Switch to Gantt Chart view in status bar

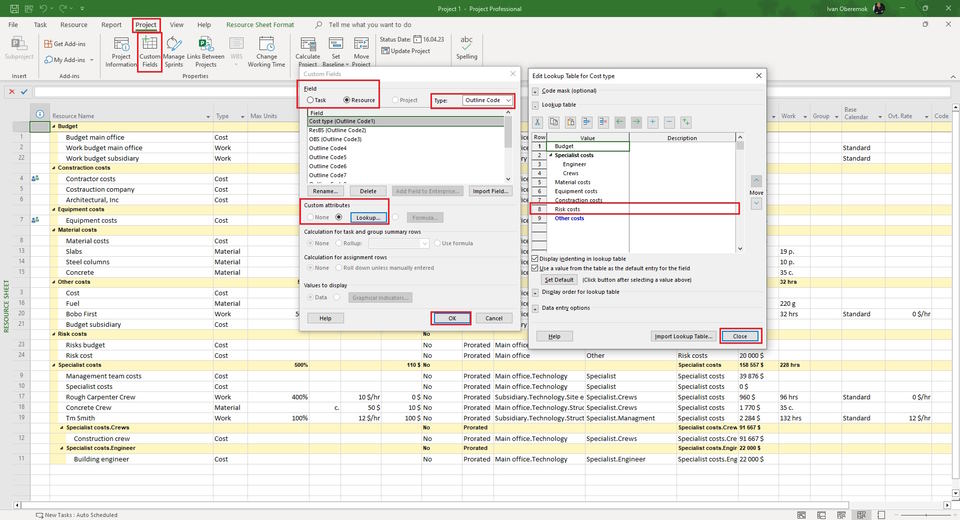[801, 515]
